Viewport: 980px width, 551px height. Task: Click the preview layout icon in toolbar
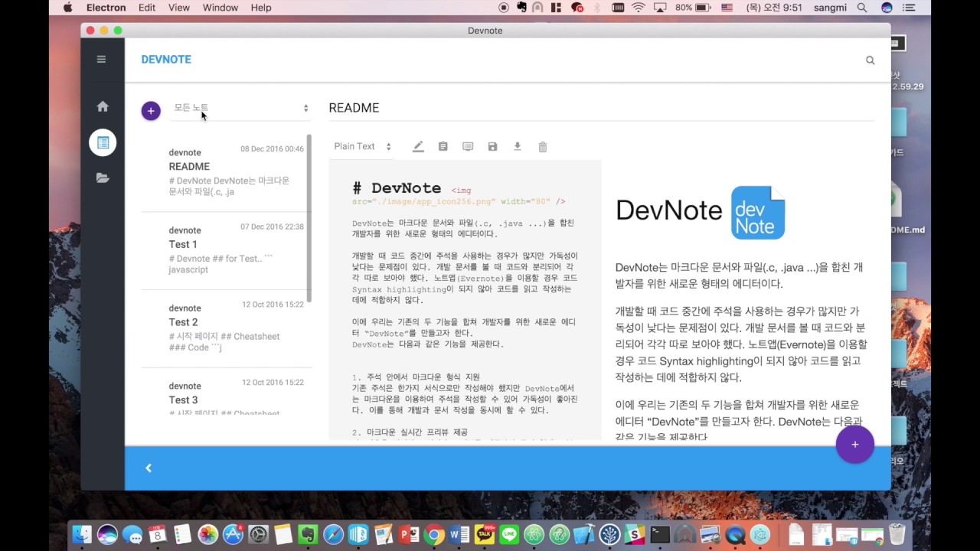coord(468,146)
